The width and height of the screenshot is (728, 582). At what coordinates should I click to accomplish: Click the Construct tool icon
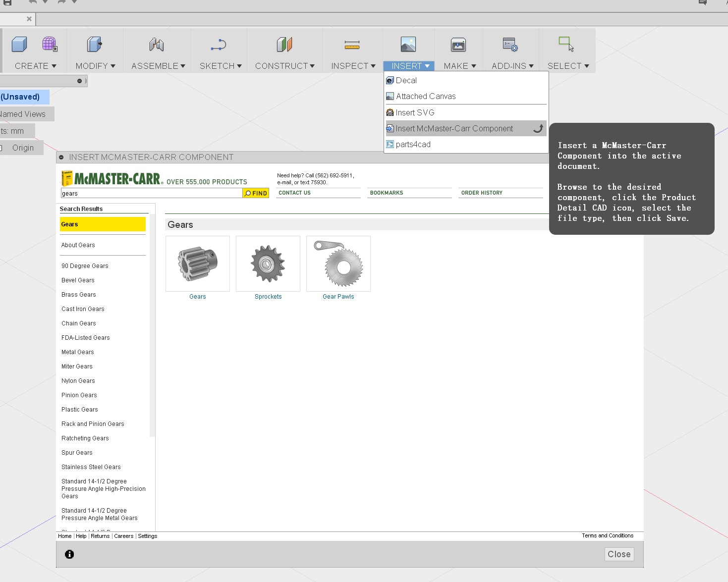pyautogui.click(x=284, y=45)
